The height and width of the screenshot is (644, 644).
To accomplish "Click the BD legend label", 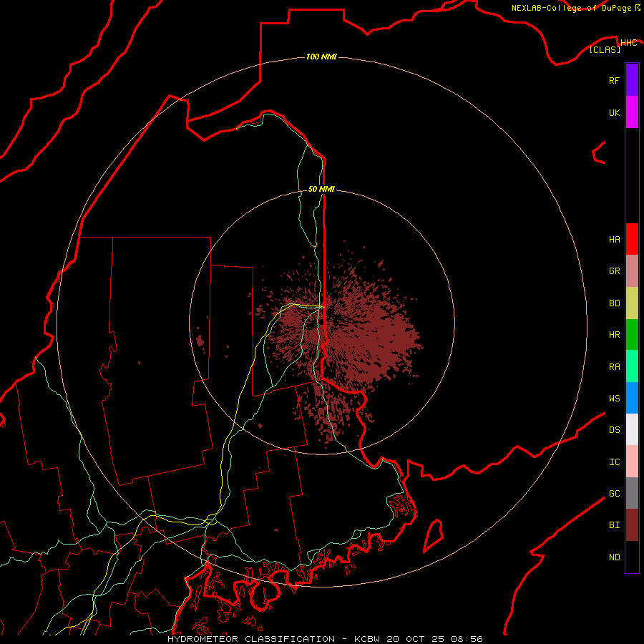I will (x=614, y=303).
